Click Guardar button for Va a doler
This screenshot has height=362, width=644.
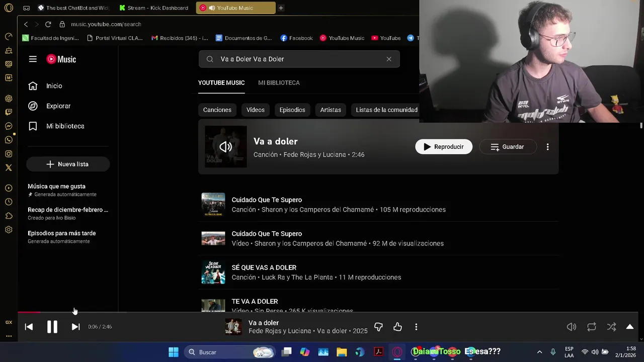point(508,147)
